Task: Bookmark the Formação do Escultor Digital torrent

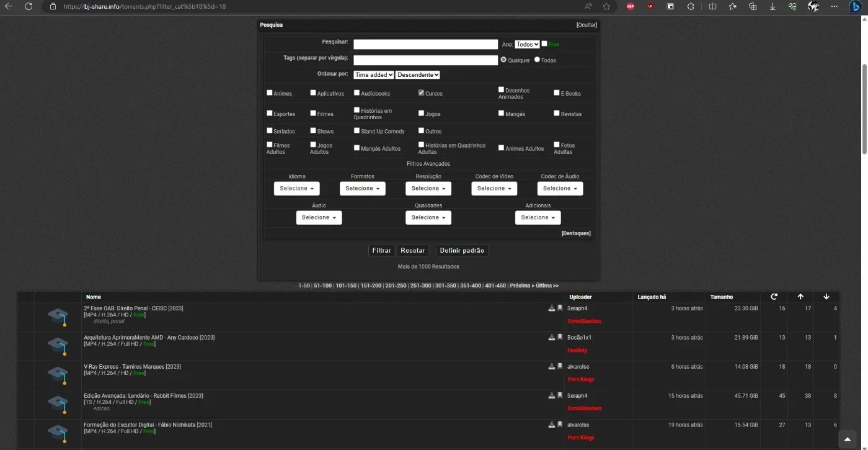Action: pos(560,425)
